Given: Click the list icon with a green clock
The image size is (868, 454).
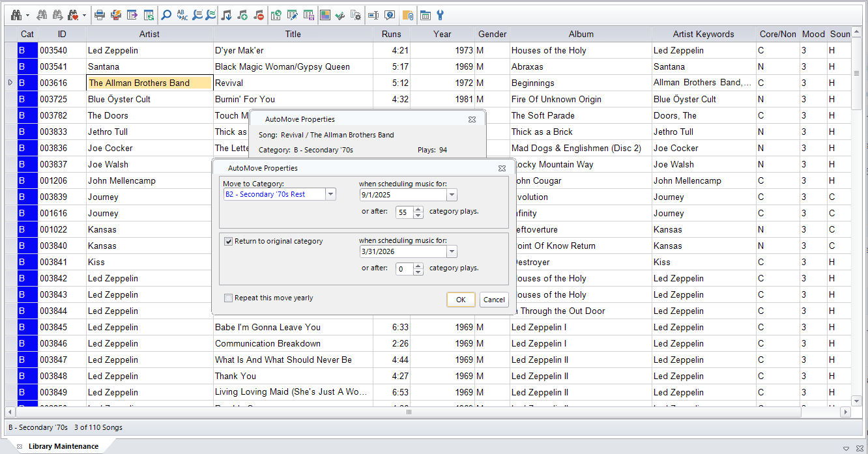Looking at the screenshot, I should coord(276,14).
